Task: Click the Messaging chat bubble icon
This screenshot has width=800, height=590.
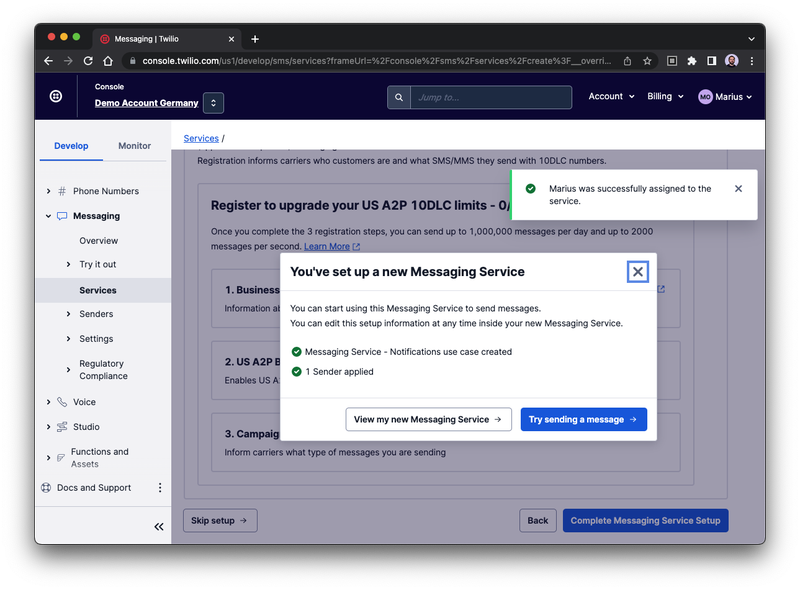Action: click(x=62, y=215)
